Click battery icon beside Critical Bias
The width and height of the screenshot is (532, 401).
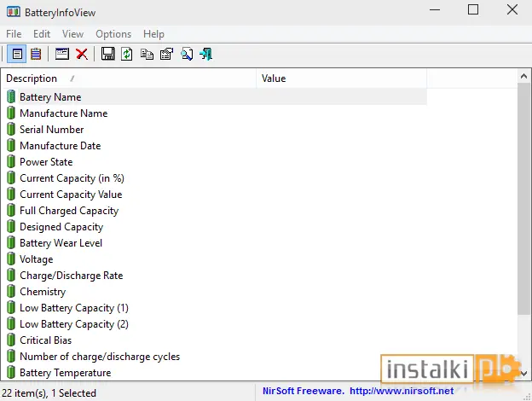tap(11, 340)
